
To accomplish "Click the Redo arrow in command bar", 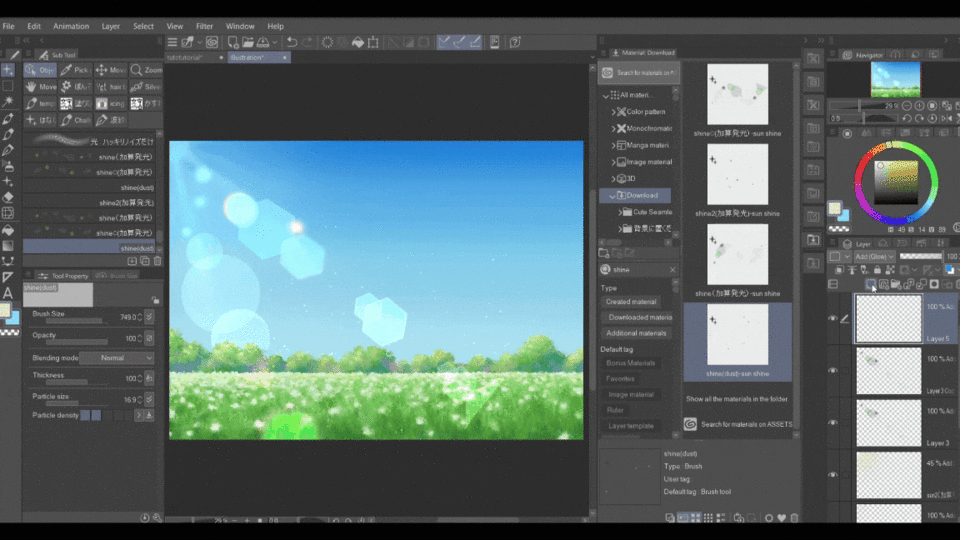I will point(307,42).
